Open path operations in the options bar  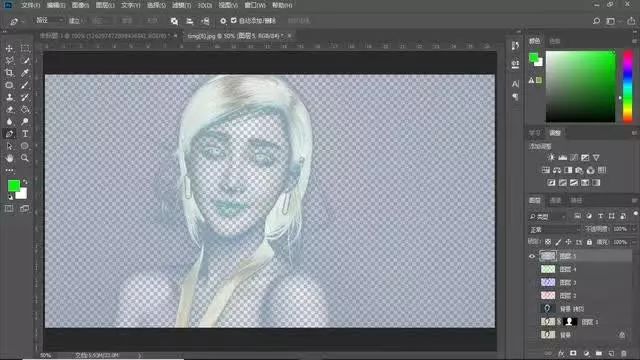point(174,21)
